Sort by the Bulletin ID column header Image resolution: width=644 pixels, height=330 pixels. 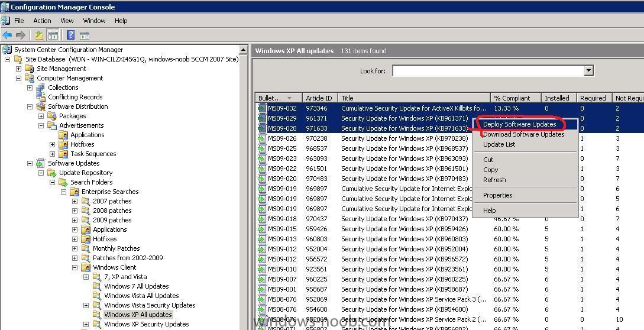click(x=279, y=98)
